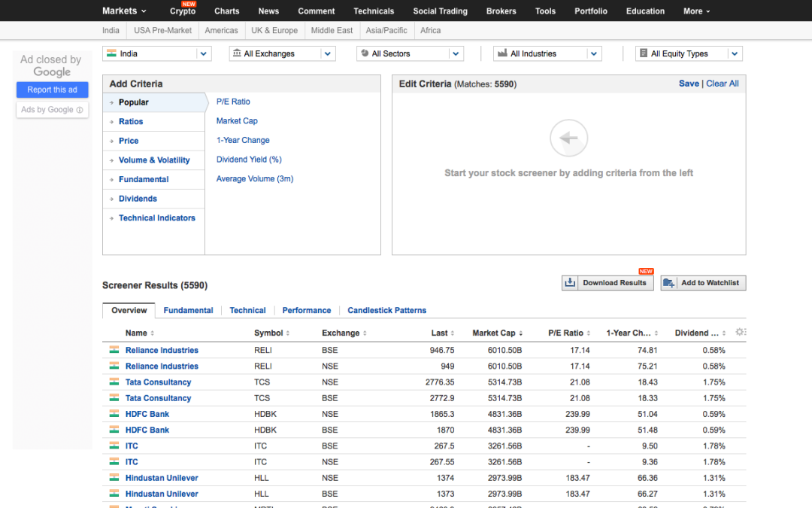
Task: Click the bank icon in All Exchanges dropdown
Action: point(237,53)
